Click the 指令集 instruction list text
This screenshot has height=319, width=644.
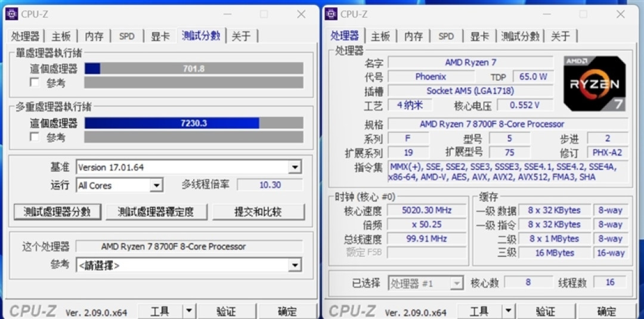(508, 172)
